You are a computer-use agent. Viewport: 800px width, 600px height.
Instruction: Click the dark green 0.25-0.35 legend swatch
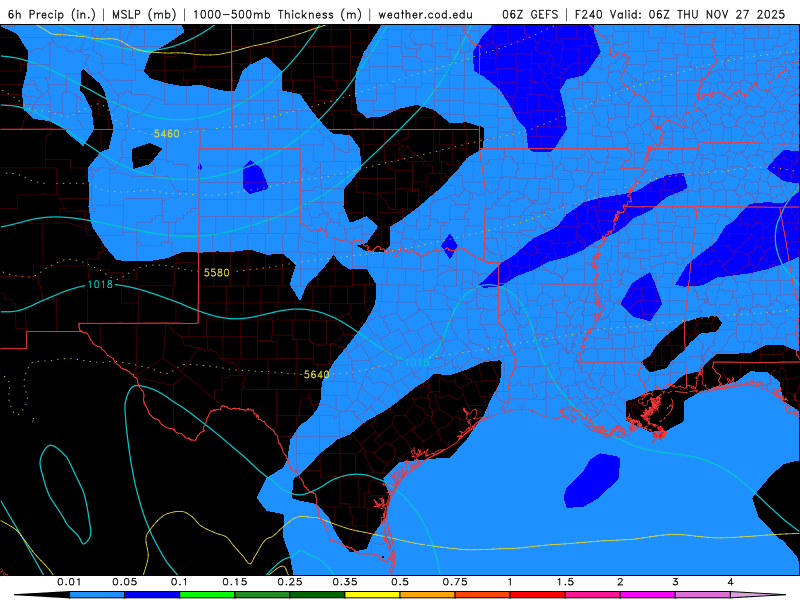317,595
